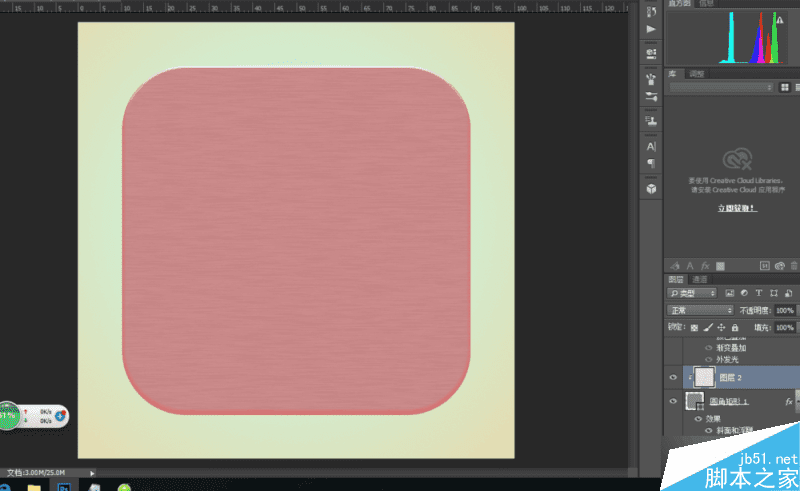Click the opacity 100% field
Screen dimensions: 800x491
785,310
